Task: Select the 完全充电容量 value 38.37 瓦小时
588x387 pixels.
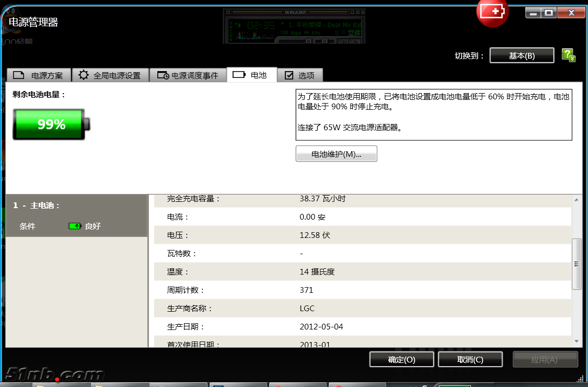Action: point(322,199)
